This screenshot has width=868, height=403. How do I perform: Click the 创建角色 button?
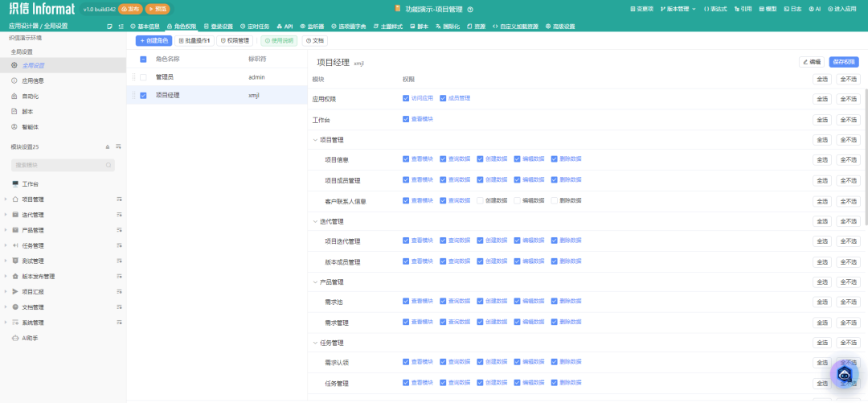point(154,40)
